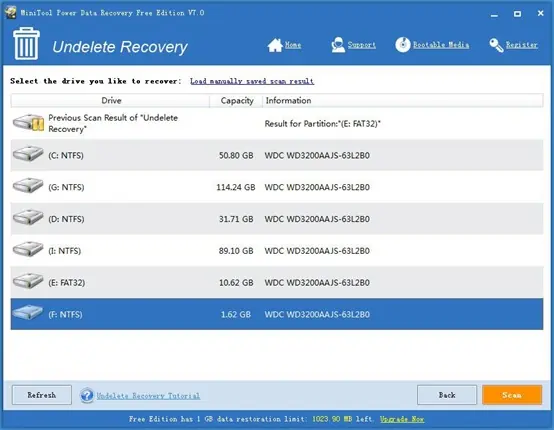Open Undelete Recovery Tutorial link
This screenshot has height=430, width=554.
coord(148,396)
